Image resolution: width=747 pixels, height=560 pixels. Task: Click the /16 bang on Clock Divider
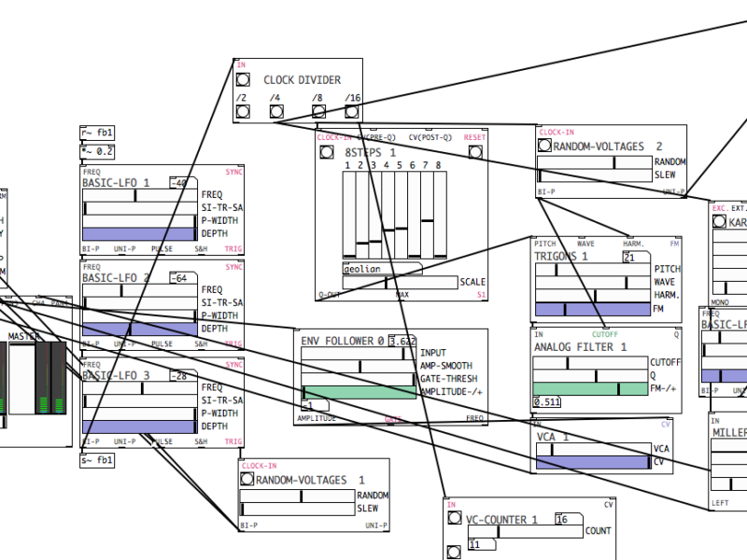(x=352, y=112)
